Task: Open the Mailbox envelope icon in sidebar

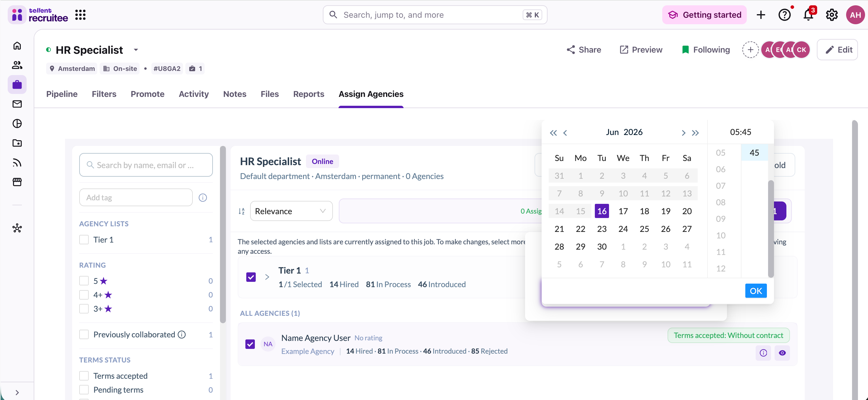Action: pos(17,104)
